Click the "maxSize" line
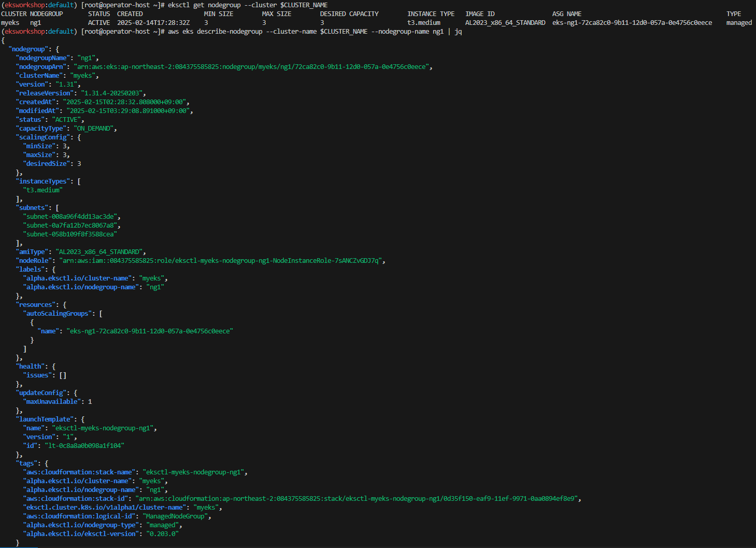This screenshot has height=548, width=756. coord(46,155)
